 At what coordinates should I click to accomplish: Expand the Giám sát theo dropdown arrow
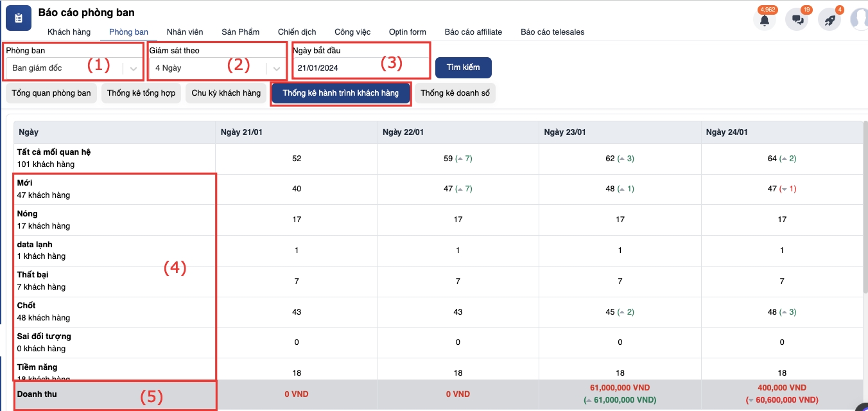point(276,68)
